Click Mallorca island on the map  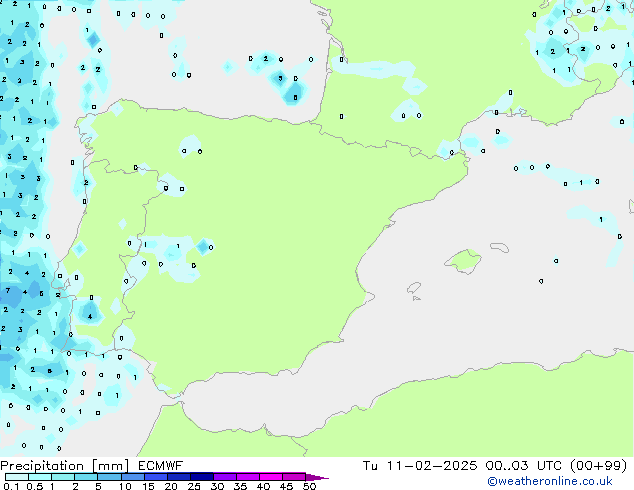(x=464, y=261)
